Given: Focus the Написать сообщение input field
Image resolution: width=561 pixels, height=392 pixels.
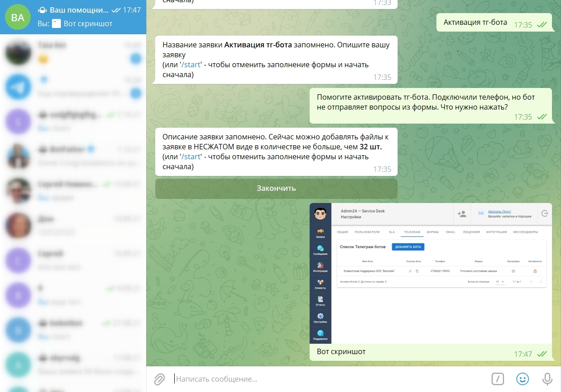Looking at the screenshot, I should point(329,379).
